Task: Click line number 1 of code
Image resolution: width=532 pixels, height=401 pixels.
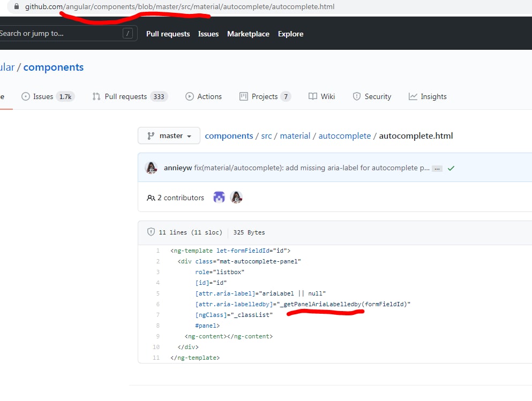Action: (158, 251)
